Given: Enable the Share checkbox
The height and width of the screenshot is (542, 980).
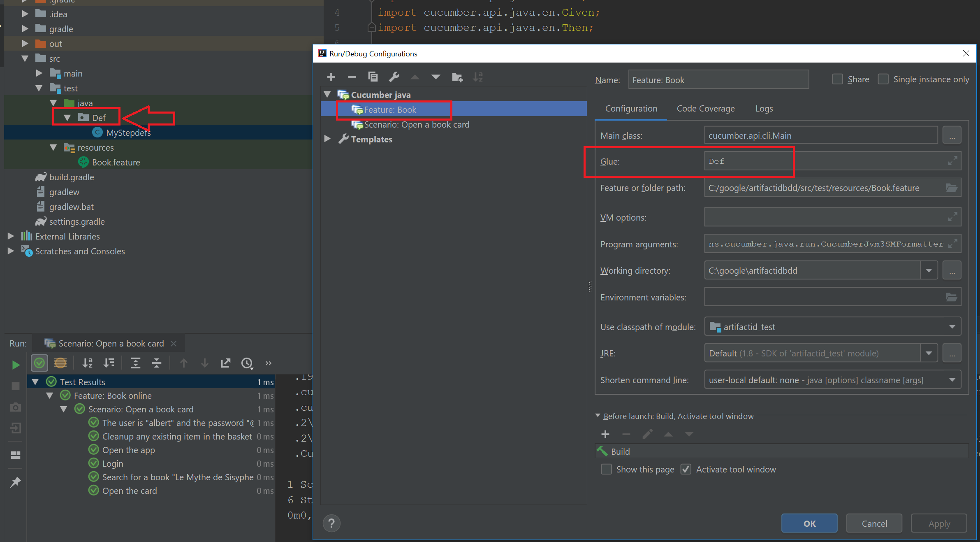Looking at the screenshot, I should [837, 79].
